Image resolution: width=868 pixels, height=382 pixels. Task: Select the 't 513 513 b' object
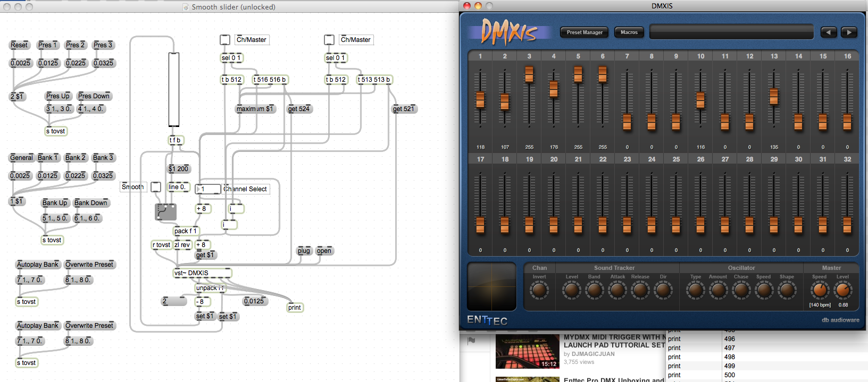click(x=374, y=80)
